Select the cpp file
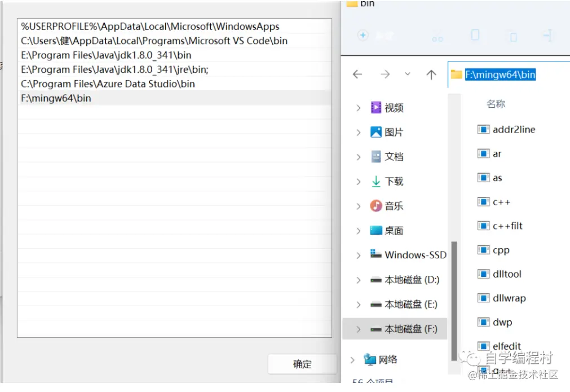The width and height of the screenshot is (570, 392). coord(493,250)
